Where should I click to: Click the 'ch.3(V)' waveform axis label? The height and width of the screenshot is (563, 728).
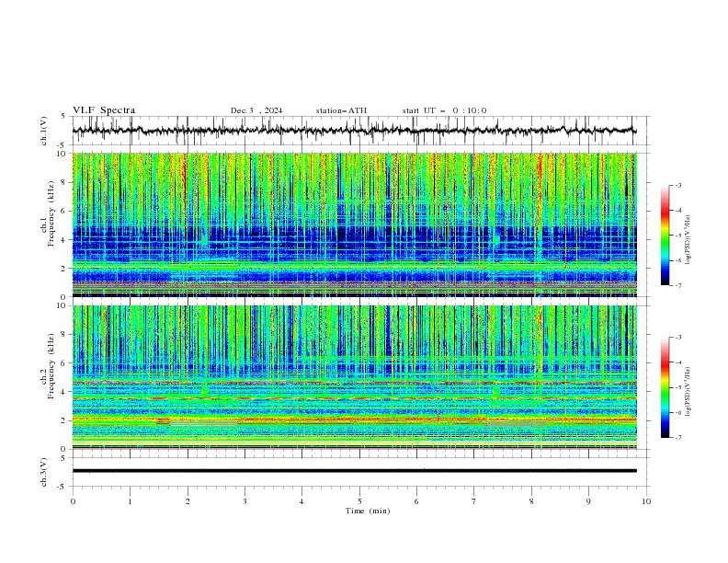[x=44, y=472]
